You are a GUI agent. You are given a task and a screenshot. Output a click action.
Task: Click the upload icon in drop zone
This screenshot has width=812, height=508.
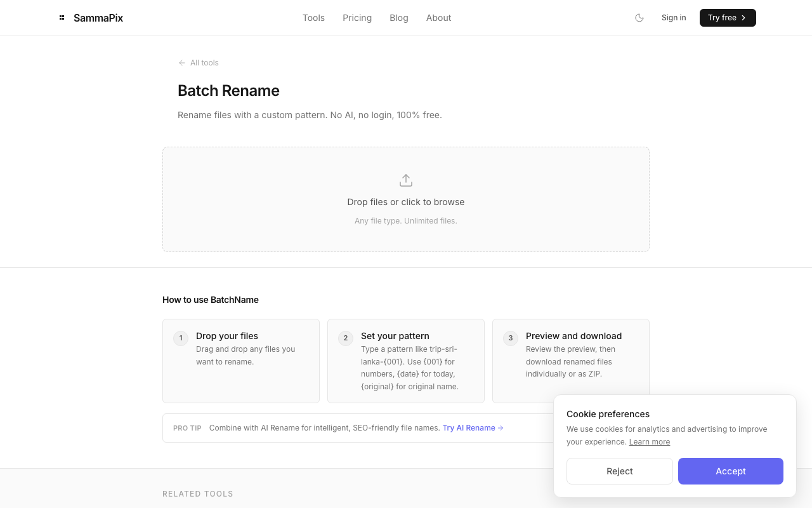click(406, 180)
